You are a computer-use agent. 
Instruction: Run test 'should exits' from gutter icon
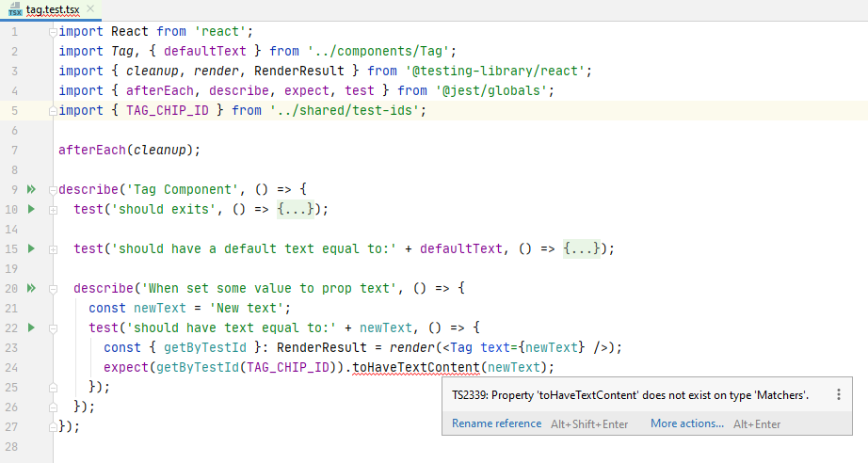click(x=32, y=209)
